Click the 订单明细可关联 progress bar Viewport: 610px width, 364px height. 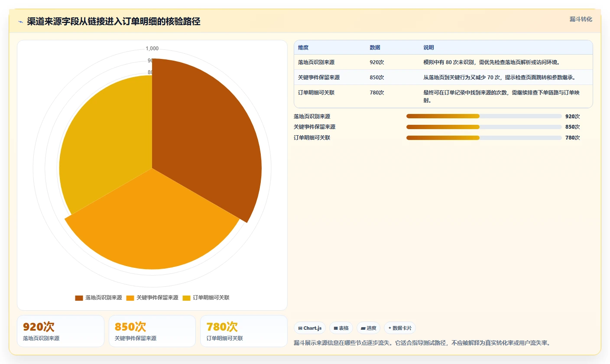click(x=484, y=138)
